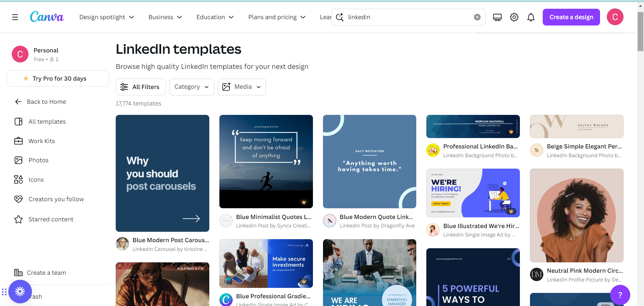Image resolution: width=644 pixels, height=306 pixels.
Task: Open the hamburger navigation menu
Action: point(15,17)
